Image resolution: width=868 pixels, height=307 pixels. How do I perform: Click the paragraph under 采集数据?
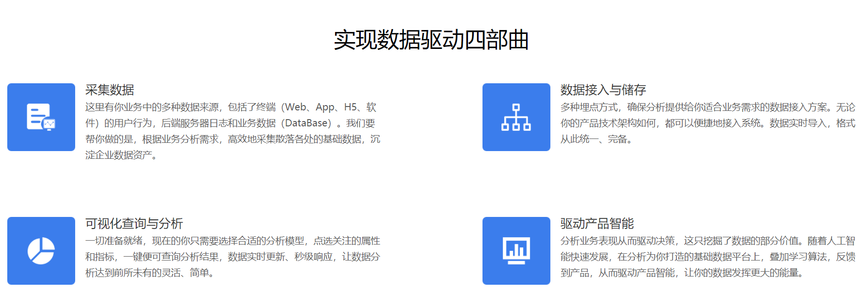[x=232, y=131]
